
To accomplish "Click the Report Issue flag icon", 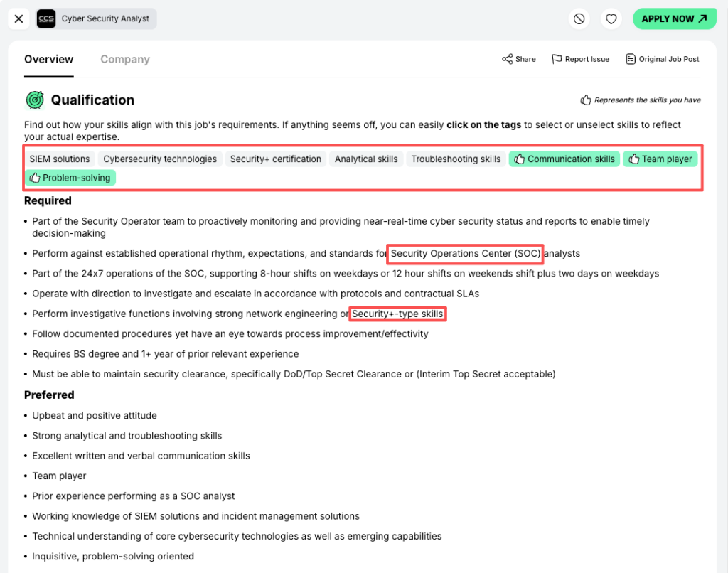I will [580, 59].
